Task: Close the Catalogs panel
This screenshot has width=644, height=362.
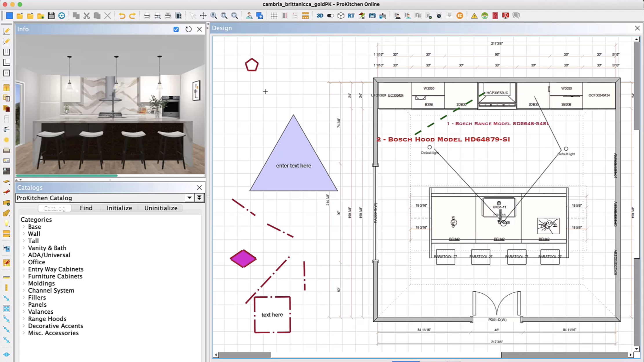Action: point(199,188)
